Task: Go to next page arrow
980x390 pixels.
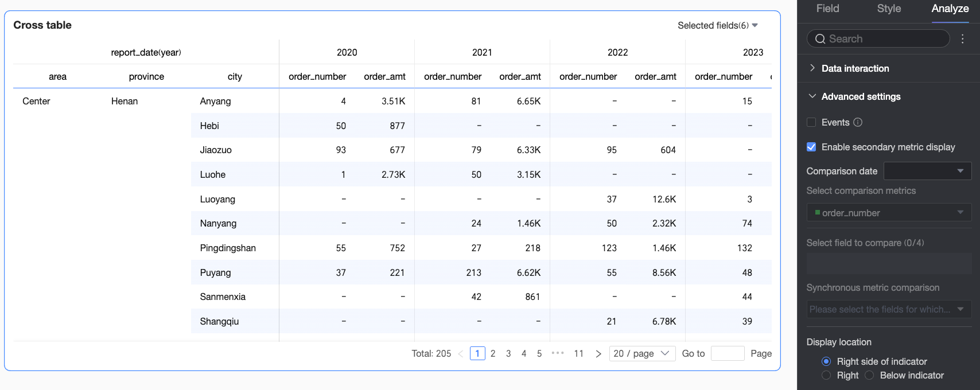Action: [598, 354]
